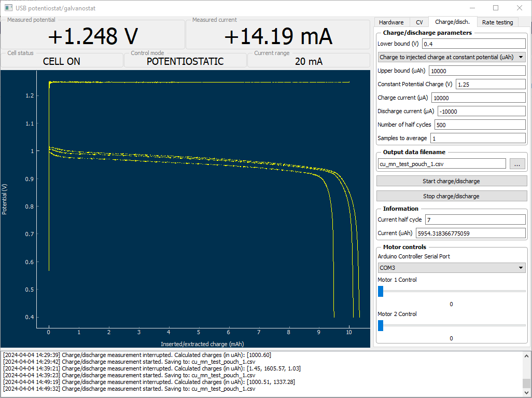Focus the Upper bound (uAh) field
The image size is (532, 398).
tap(477, 71)
